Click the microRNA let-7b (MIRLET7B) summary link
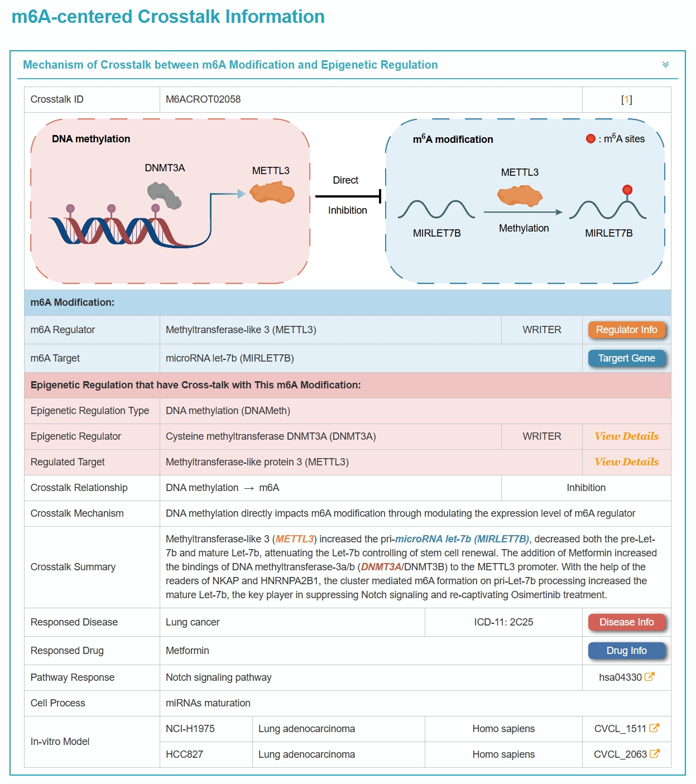Screen dimensions: 696x784 pyautogui.click(x=462, y=539)
